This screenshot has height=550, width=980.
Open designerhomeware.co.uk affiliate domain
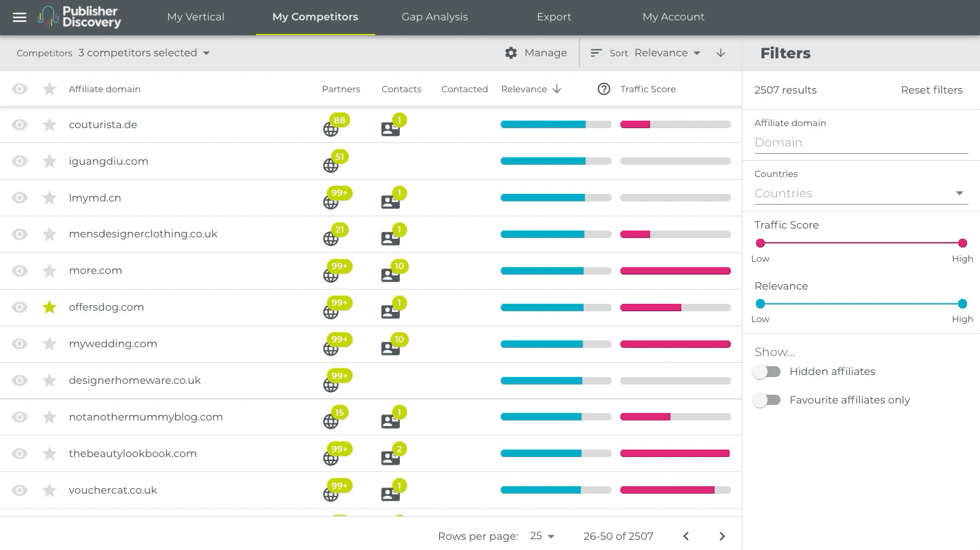pos(135,380)
